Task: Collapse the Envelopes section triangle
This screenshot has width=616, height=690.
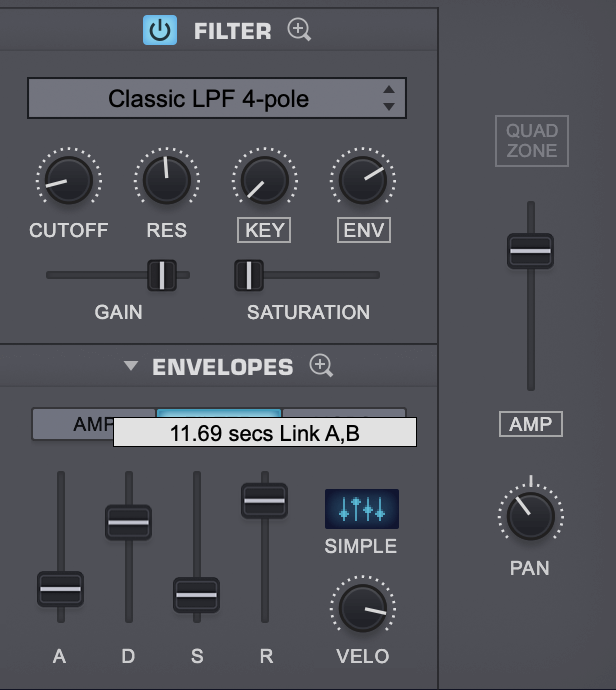Action: (131, 365)
